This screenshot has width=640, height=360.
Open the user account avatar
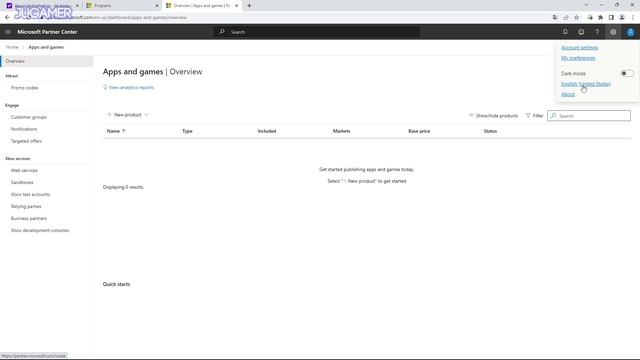tap(631, 32)
